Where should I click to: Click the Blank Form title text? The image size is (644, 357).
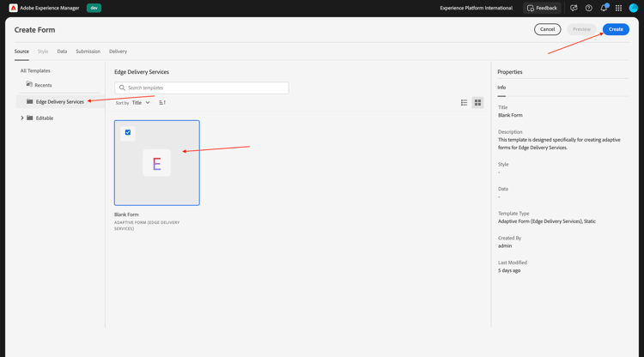coord(126,215)
